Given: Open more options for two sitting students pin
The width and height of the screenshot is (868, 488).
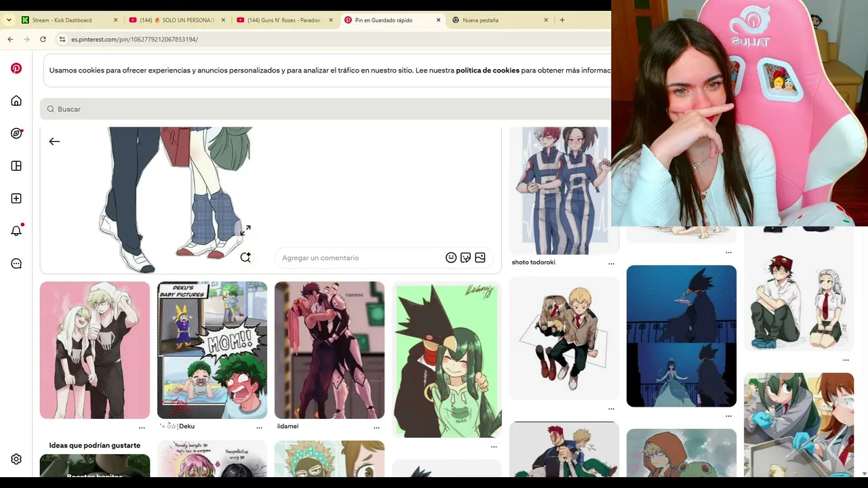Looking at the screenshot, I should 846,360.
